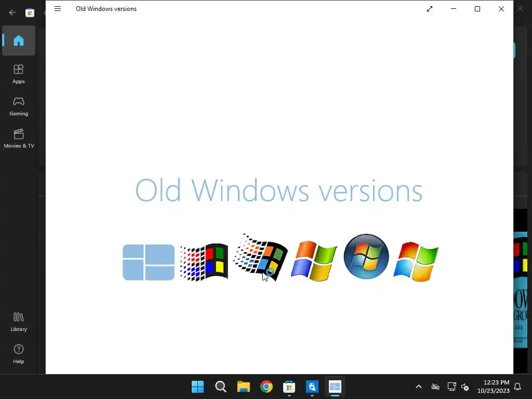Select the Windows XP flag logo

314,261
